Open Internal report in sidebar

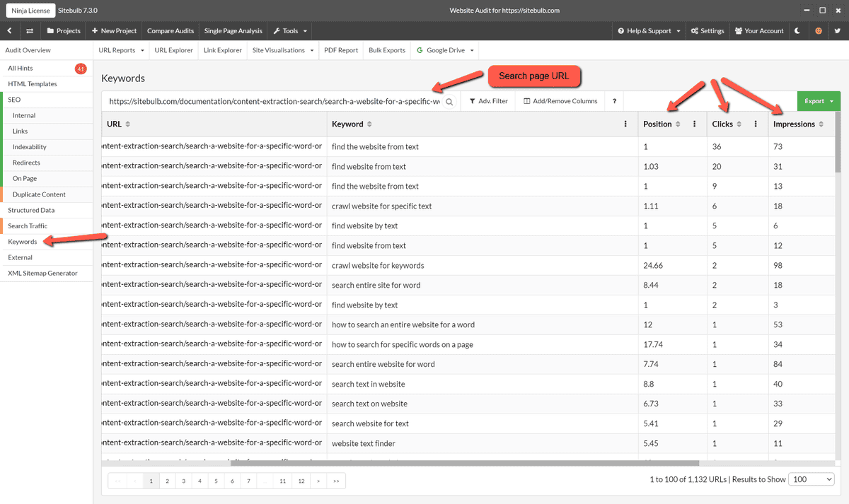24,115
